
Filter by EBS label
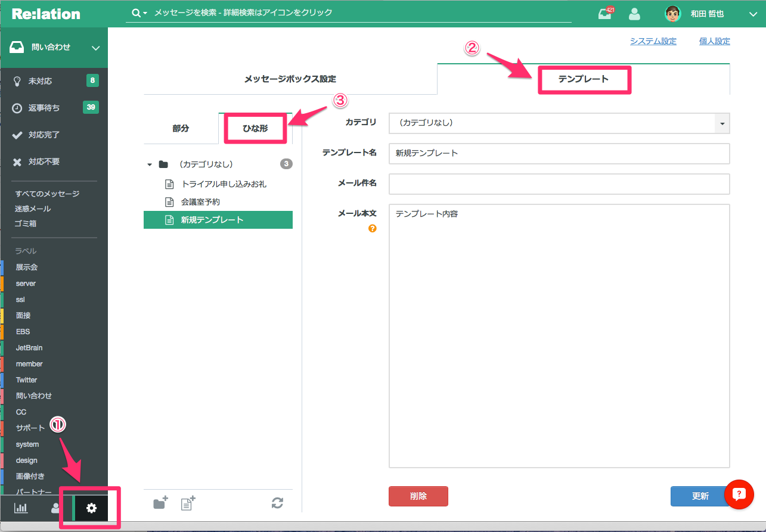point(23,332)
